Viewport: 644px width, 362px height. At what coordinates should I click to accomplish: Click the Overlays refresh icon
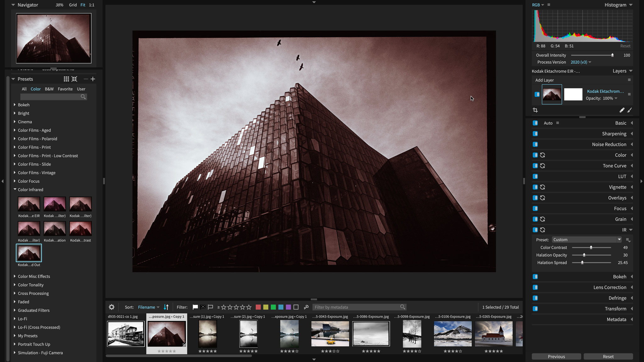pos(542,198)
